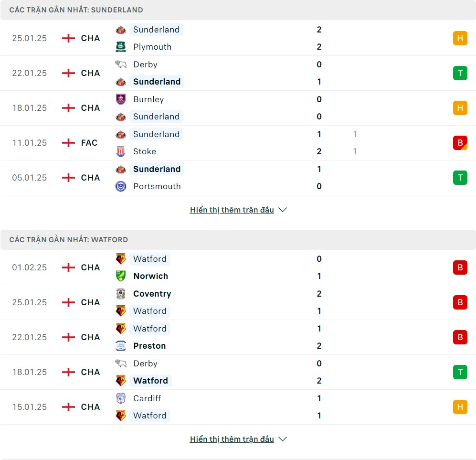476x460 pixels.
Task: Click the FAC competition label on 11.01.25
Action: pos(89,143)
